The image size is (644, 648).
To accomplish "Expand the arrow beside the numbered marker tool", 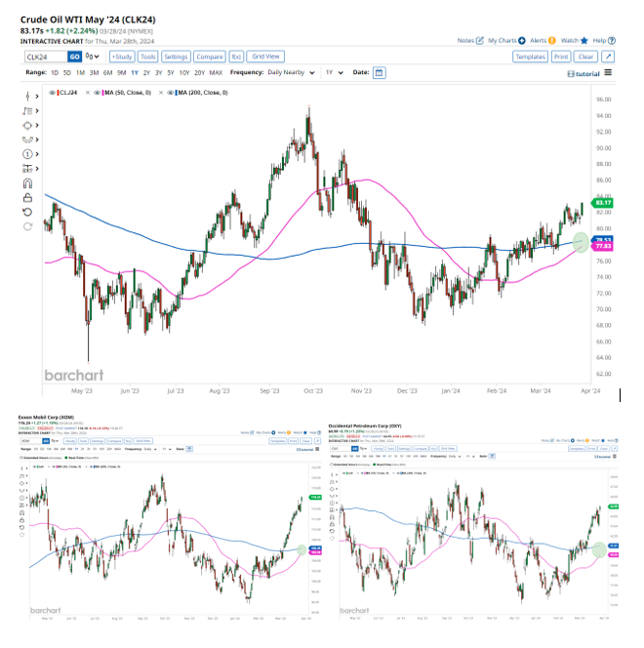I will point(37,154).
